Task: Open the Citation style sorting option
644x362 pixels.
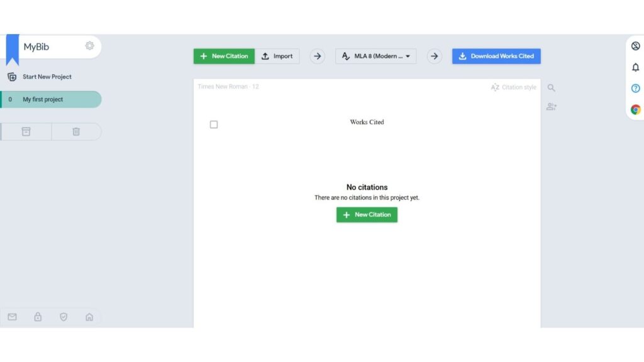Action: pyautogui.click(x=513, y=87)
